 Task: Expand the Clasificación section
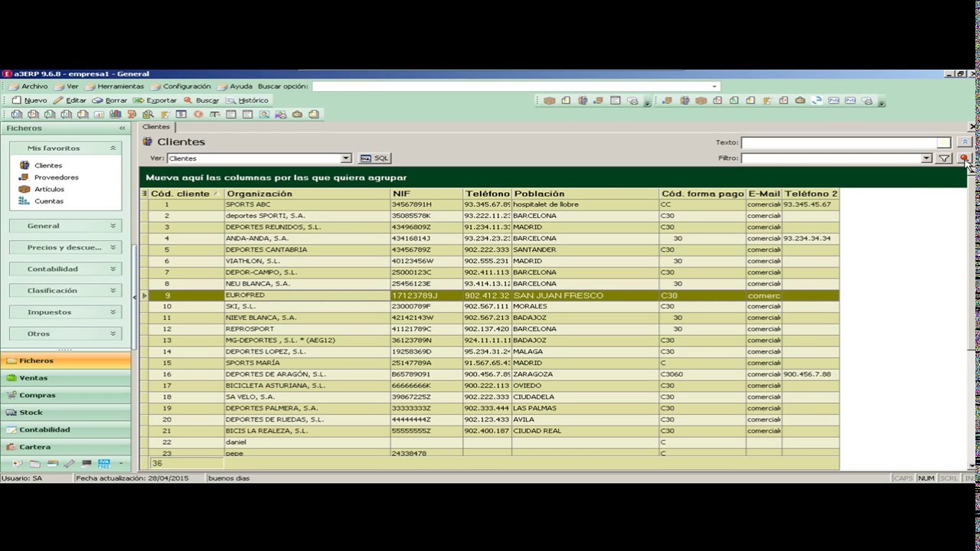pyautogui.click(x=65, y=291)
